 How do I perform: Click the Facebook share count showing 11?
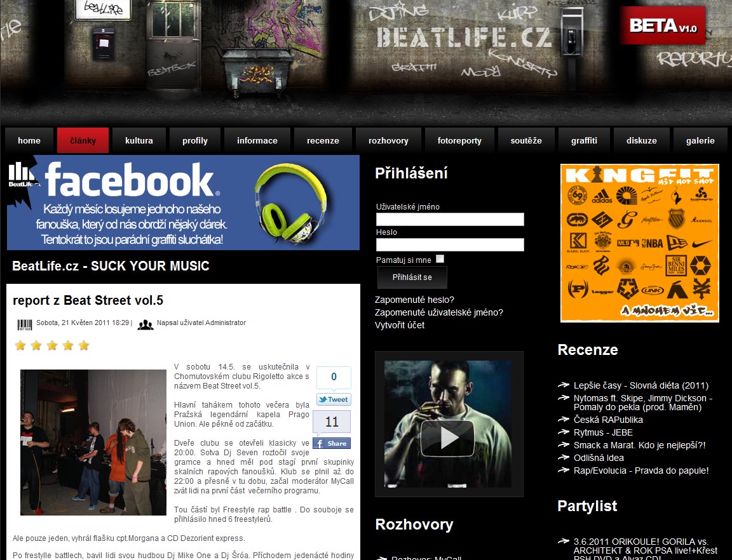click(332, 422)
